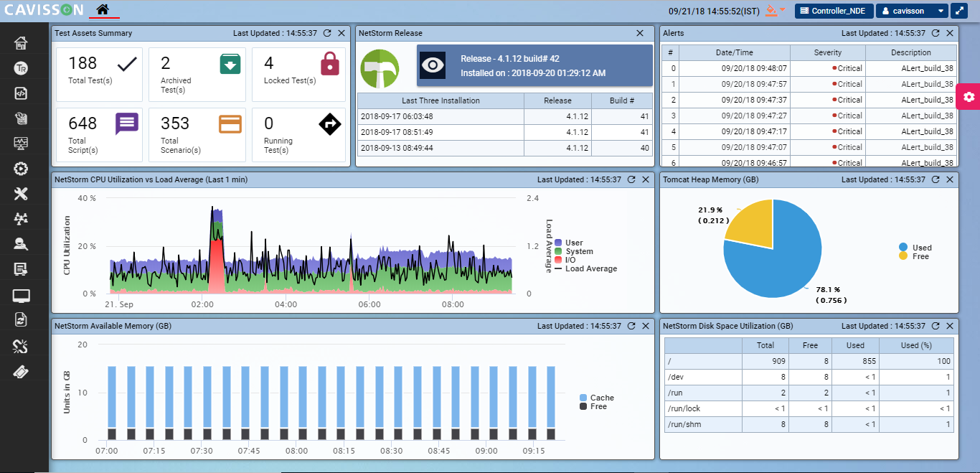The width and height of the screenshot is (980, 473).
Task: Click installation row 2018-09-17 06:03:48
Action: coord(505,116)
